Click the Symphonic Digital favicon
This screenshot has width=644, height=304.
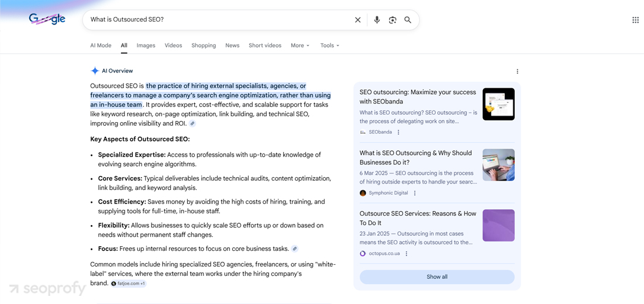click(363, 193)
